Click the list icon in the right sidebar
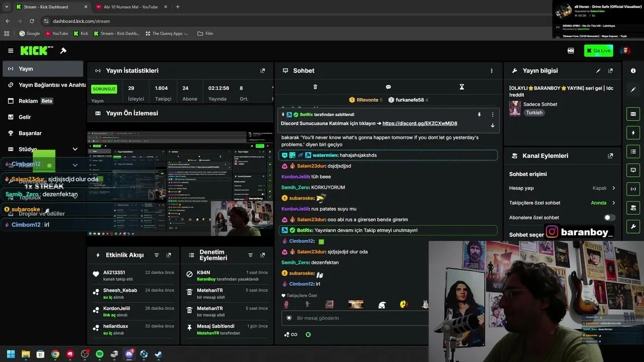644x362 pixels. 633,151
